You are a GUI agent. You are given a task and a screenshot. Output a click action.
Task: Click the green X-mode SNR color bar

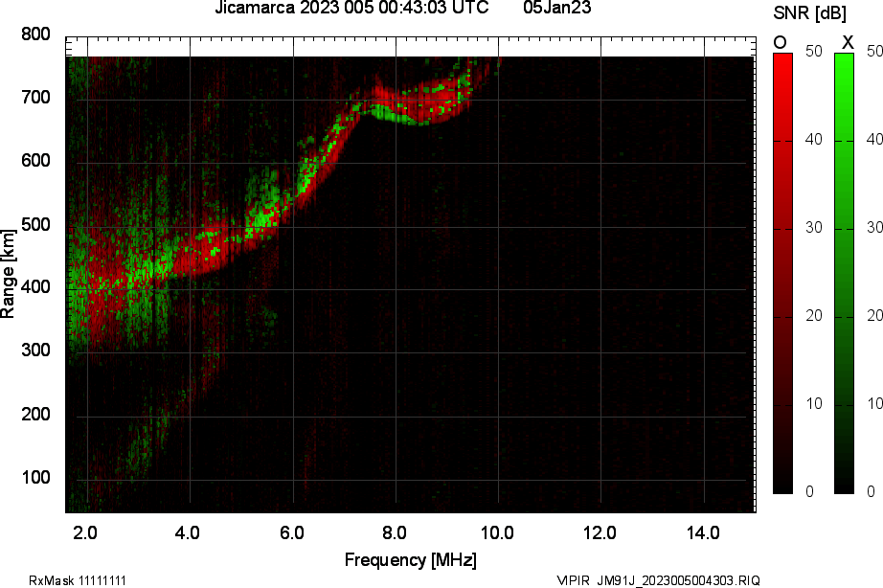pyautogui.click(x=844, y=274)
